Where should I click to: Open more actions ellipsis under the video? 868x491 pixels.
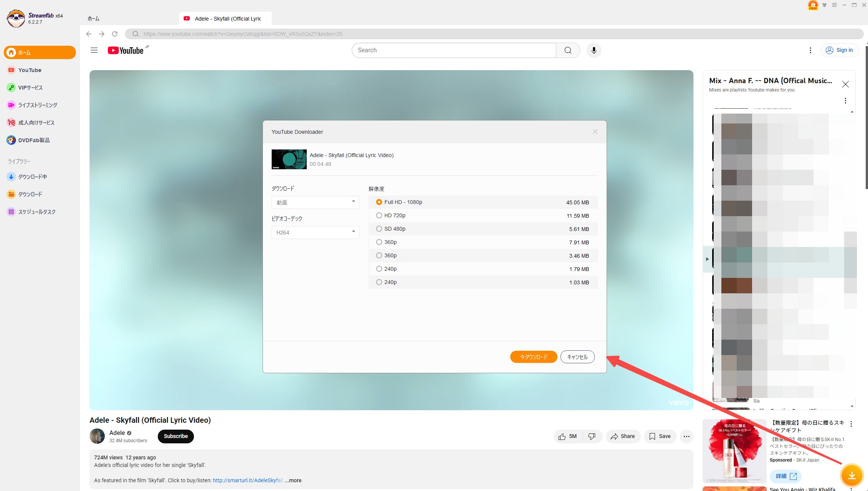pyautogui.click(x=687, y=436)
